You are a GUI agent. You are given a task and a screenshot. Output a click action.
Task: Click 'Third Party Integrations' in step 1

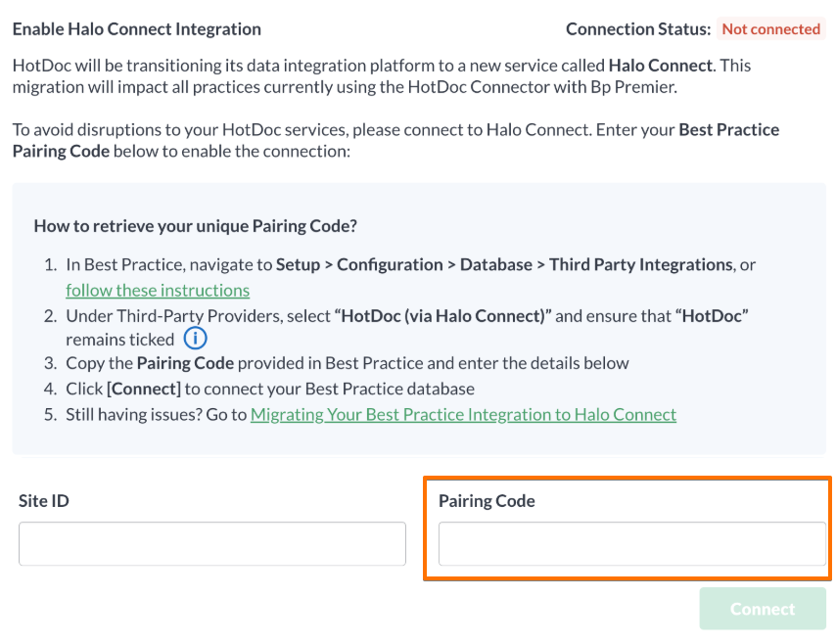(641, 265)
